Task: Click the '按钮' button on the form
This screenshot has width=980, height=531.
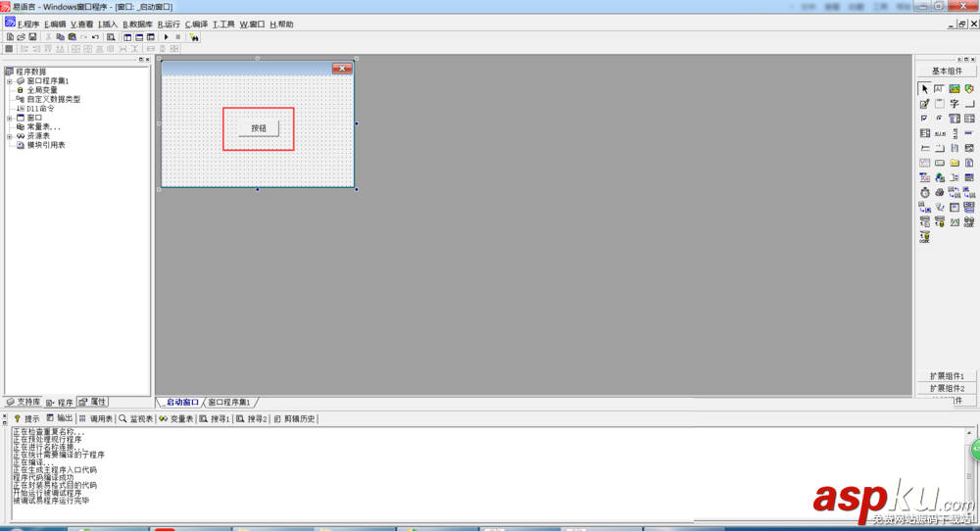Action: (258, 128)
